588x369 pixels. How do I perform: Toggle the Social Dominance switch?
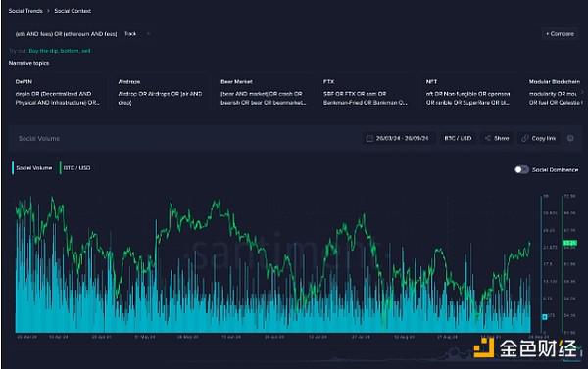click(521, 169)
